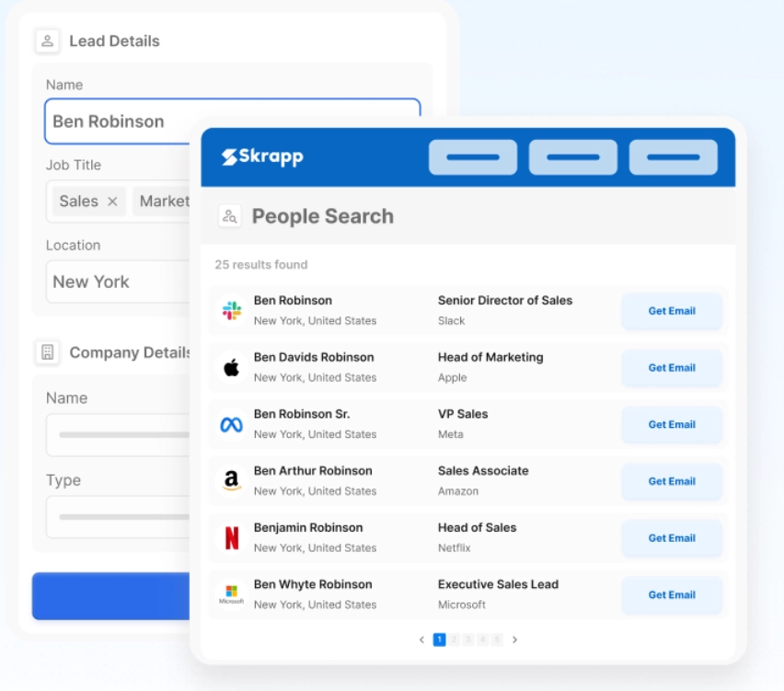This screenshot has width=784, height=691.
Task: Select page 2 in pagination
Action: tap(454, 639)
